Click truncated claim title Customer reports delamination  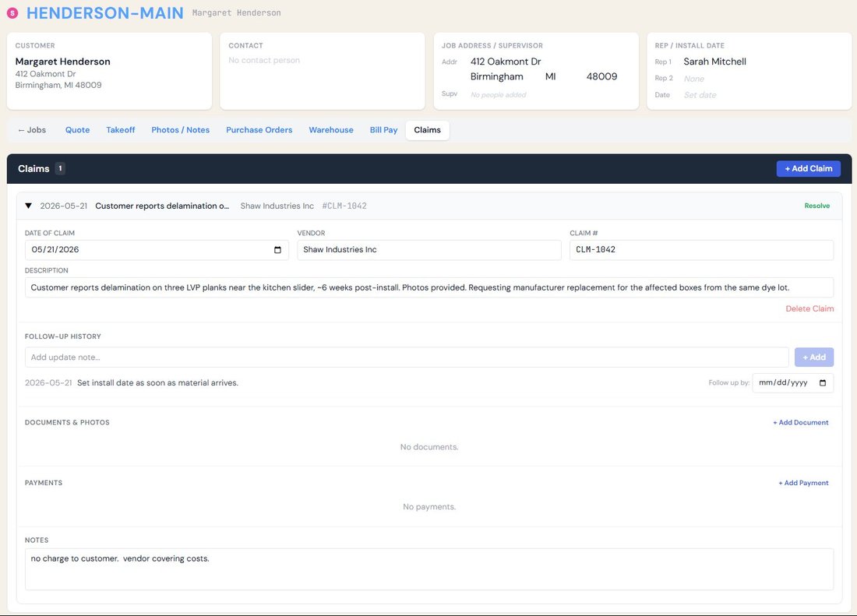coord(162,206)
